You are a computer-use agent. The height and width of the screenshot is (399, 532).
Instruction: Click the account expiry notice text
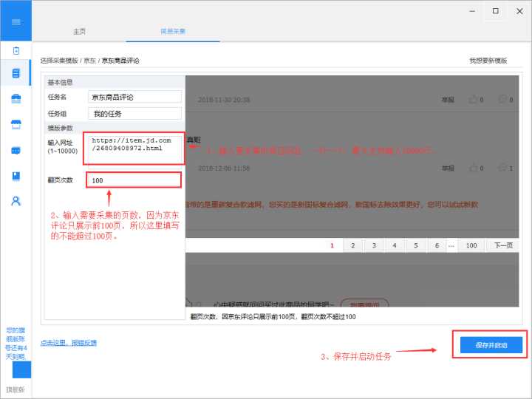(16, 344)
